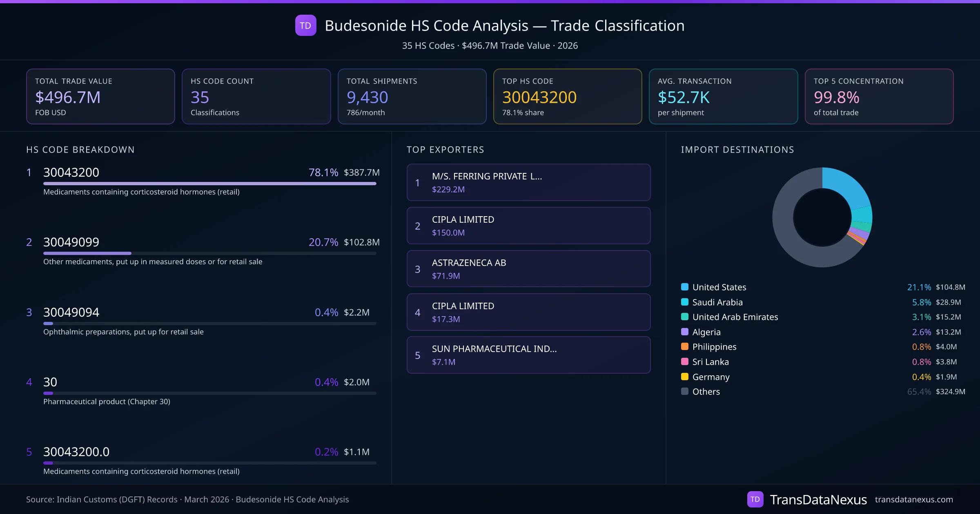The width and height of the screenshot is (980, 514).
Task: Click the Sri Lanka pink legend marker
Action: pos(685,361)
